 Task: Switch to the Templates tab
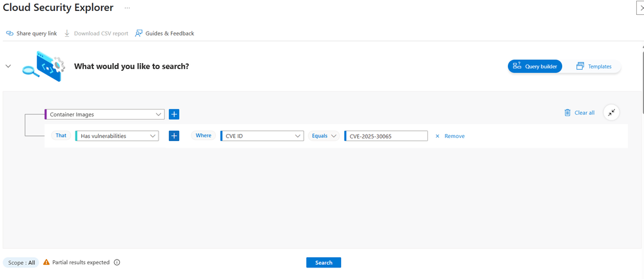pos(594,66)
